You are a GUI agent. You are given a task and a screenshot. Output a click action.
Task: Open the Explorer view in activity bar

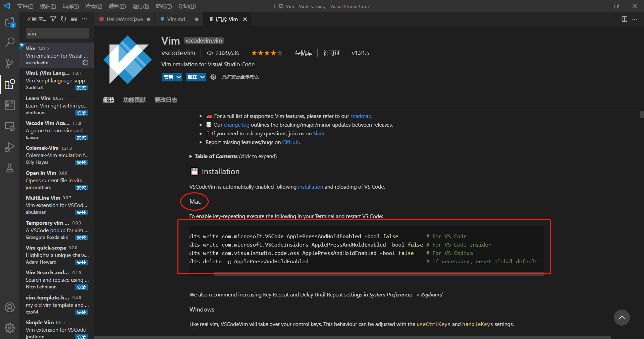click(10, 22)
